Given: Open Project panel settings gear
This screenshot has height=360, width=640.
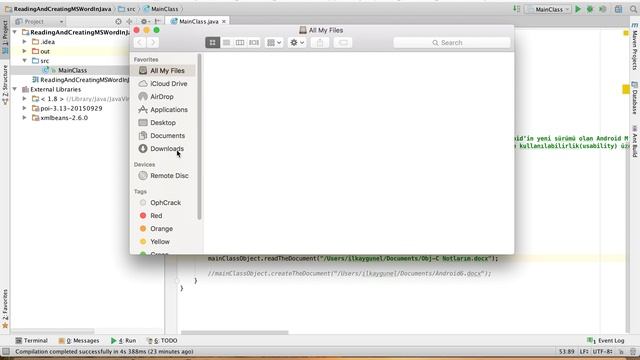Looking at the screenshot, I should 144,21.
